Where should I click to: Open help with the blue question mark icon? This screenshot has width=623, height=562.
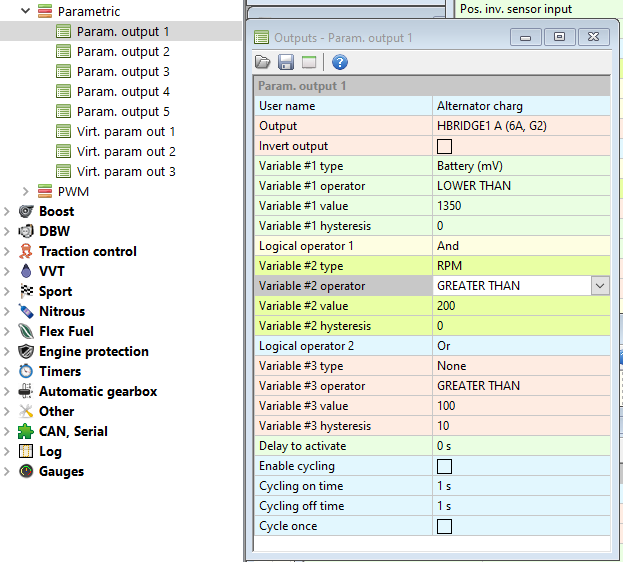pyautogui.click(x=340, y=62)
